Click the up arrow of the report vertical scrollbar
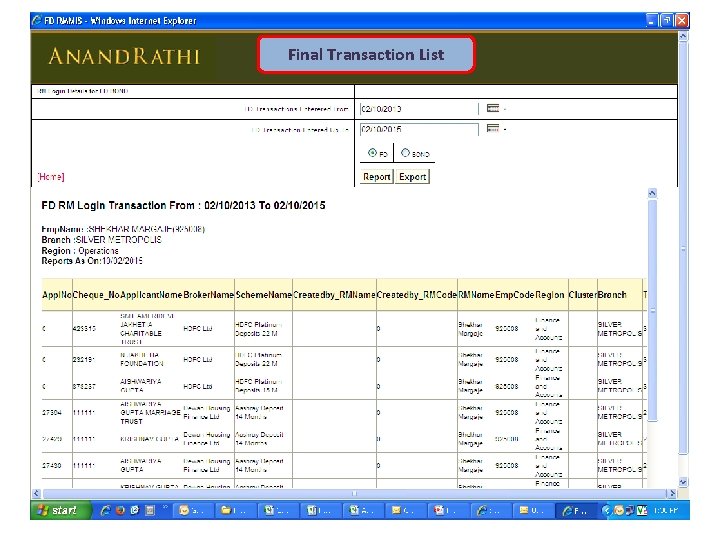The width and height of the screenshot is (720, 540). pos(652,193)
